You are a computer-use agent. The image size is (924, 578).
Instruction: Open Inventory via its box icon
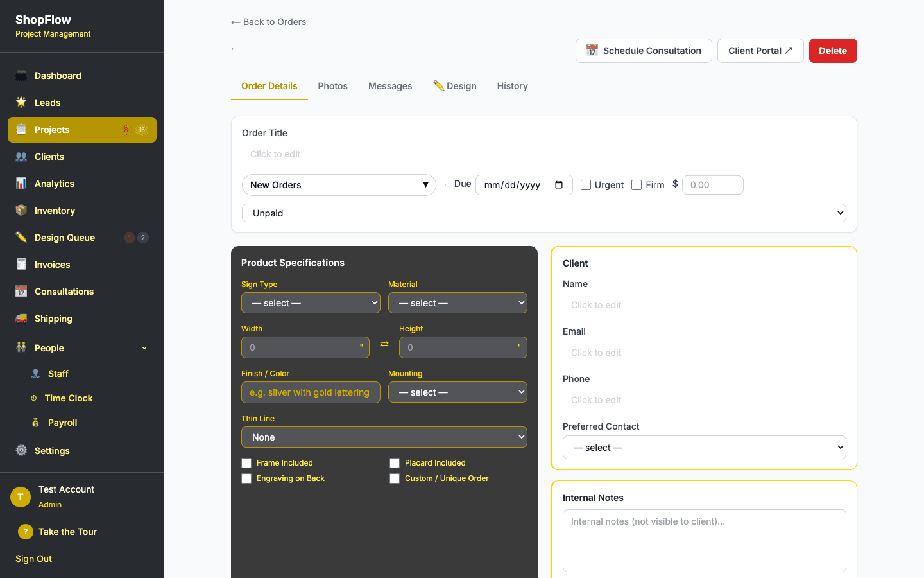(x=21, y=211)
